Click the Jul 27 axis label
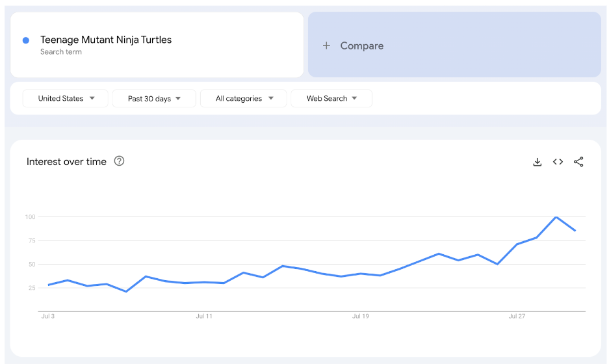 point(517,317)
